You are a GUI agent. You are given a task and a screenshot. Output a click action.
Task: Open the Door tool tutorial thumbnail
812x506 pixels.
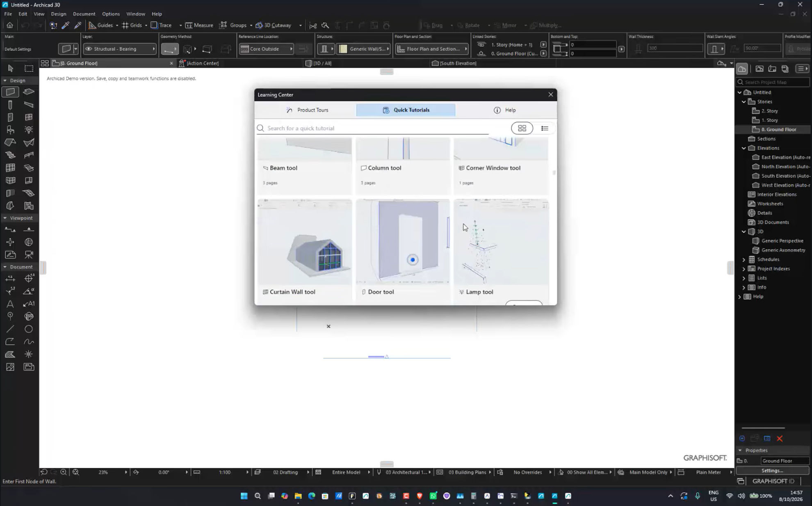(403, 242)
